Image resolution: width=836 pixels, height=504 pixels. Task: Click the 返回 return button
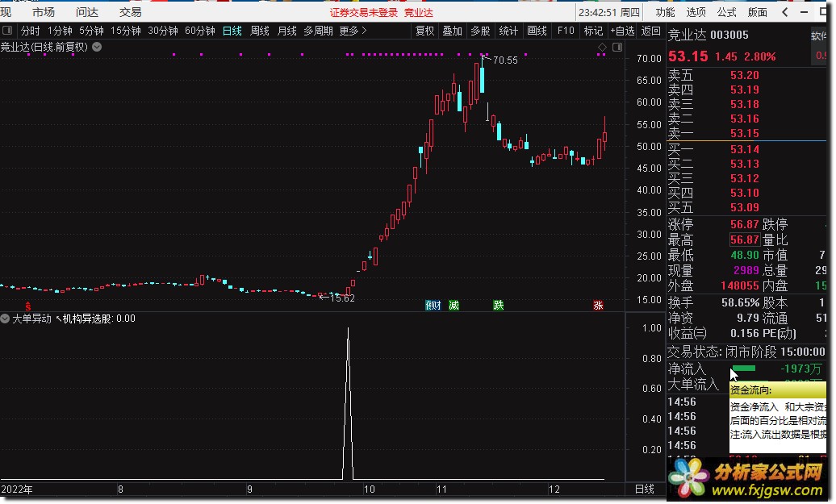pos(650,31)
